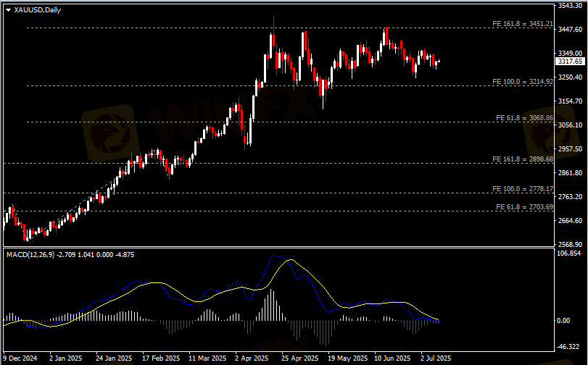Click the 2664.60 price scale value
This screenshot has width=588, height=365.
[570, 221]
